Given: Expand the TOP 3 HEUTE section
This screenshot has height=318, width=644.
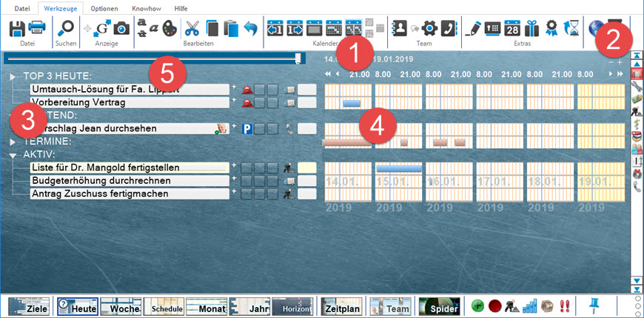Looking at the screenshot, I should pyautogui.click(x=13, y=76).
